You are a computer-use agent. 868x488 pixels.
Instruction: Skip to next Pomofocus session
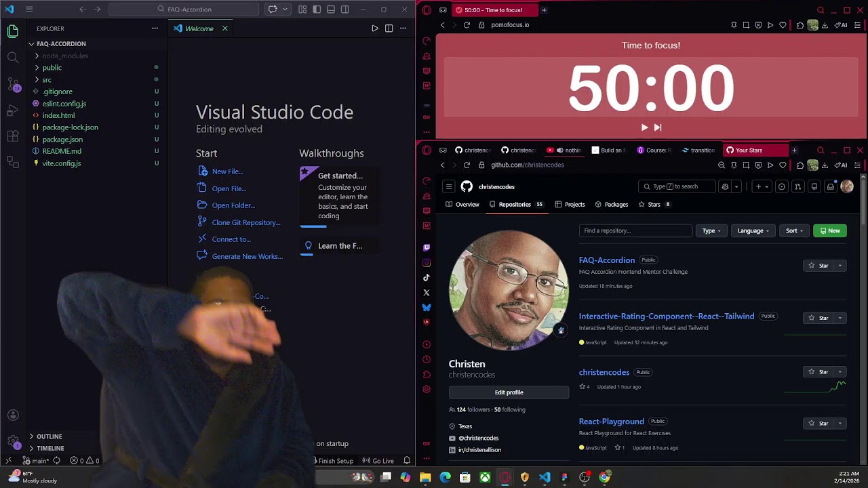pos(658,127)
